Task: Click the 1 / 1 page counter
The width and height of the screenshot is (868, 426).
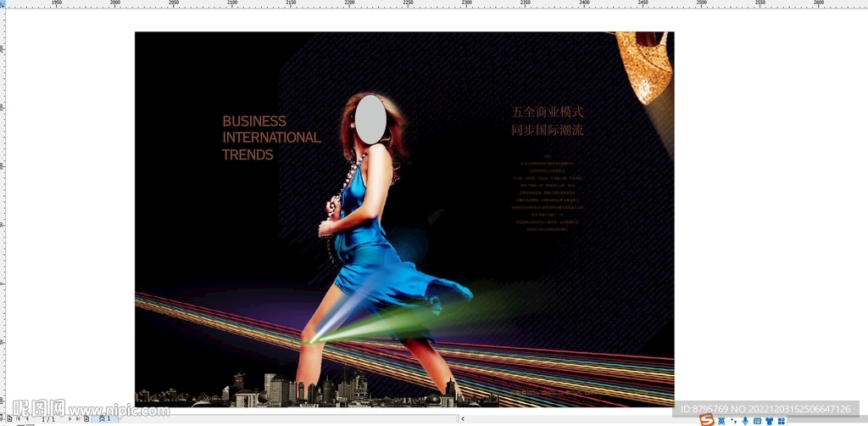Action: [x=48, y=419]
